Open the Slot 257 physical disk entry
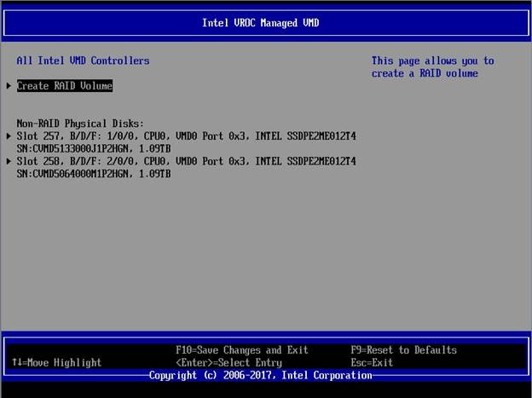532x398 pixels. [x=128, y=136]
